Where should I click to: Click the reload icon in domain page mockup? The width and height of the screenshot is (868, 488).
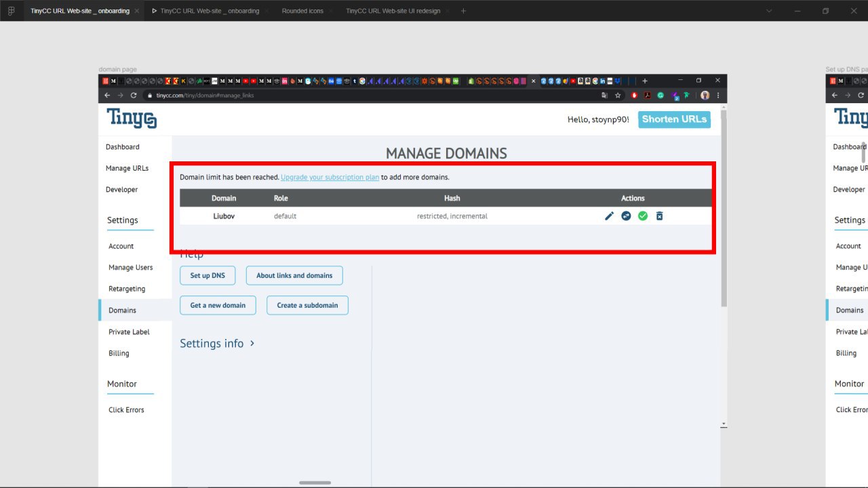click(134, 96)
